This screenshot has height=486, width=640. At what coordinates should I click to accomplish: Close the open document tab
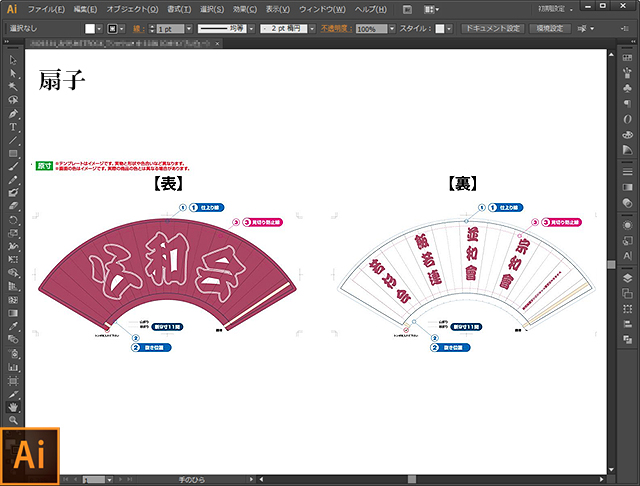(218, 43)
